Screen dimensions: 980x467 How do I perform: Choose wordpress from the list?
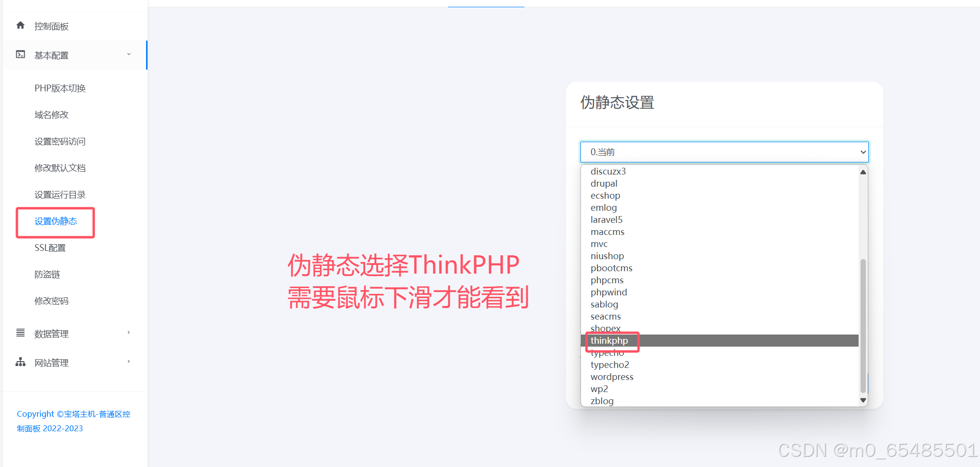tap(720, 377)
